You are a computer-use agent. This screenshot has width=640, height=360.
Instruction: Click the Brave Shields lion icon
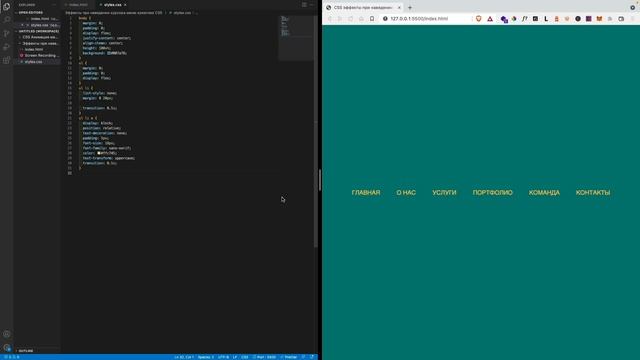[x=478, y=19]
